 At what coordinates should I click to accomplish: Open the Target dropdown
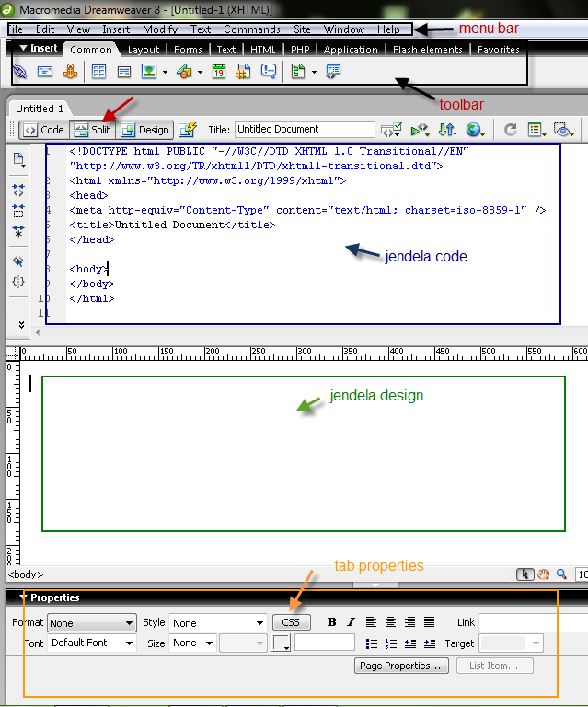pos(511,643)
